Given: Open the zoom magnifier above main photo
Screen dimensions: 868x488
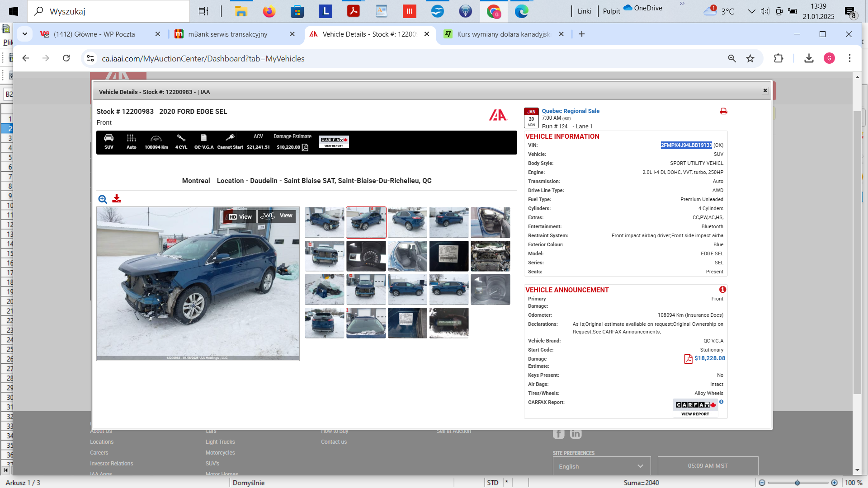Looking at the screenshot, I should (x=103, y=199).
